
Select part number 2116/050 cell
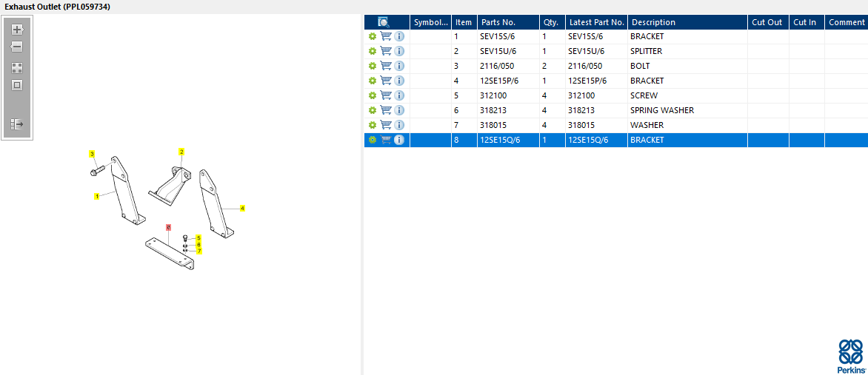pyautogui.click(x=508, y=66)
